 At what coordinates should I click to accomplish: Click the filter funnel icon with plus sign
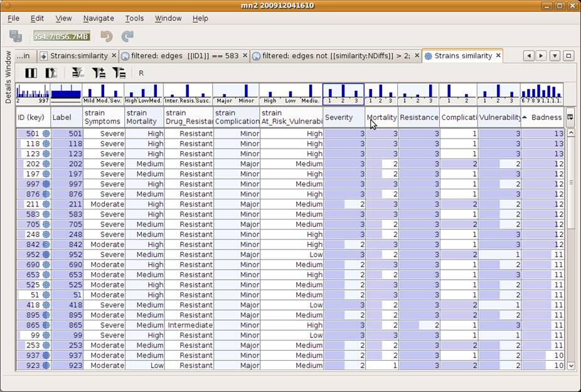tap(99, 73)
